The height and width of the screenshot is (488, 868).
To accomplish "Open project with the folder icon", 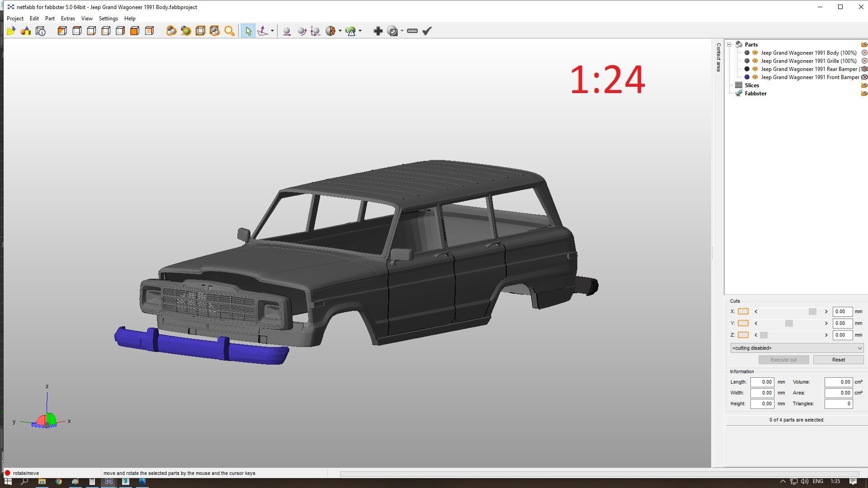I will (x=11, y=31).
